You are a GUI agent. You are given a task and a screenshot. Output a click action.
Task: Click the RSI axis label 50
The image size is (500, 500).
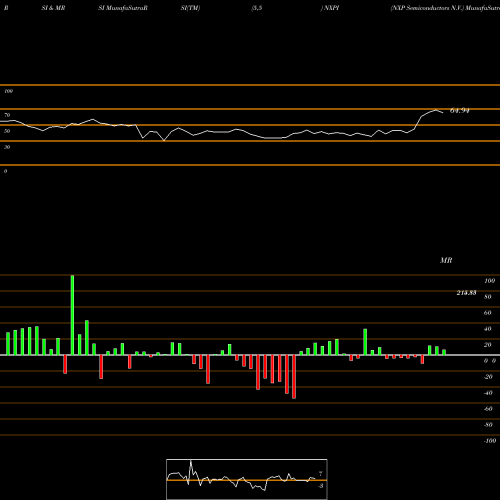pos(7,131)
